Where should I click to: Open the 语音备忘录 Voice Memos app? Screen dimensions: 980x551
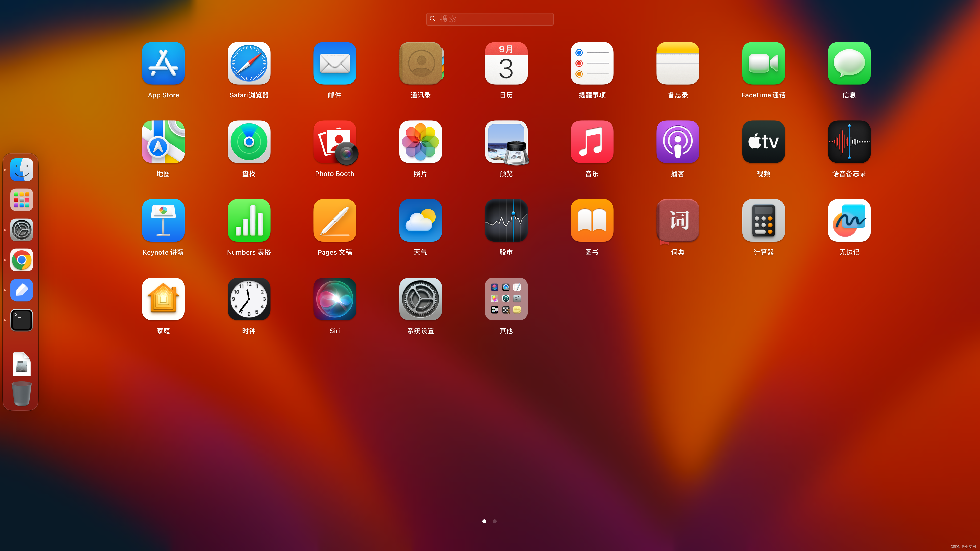(849, 142)
